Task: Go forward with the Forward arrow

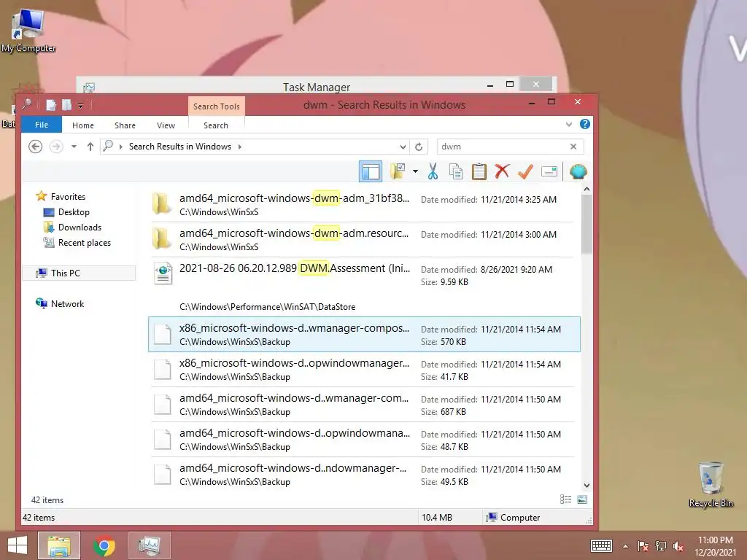Action: click(56, 146)
